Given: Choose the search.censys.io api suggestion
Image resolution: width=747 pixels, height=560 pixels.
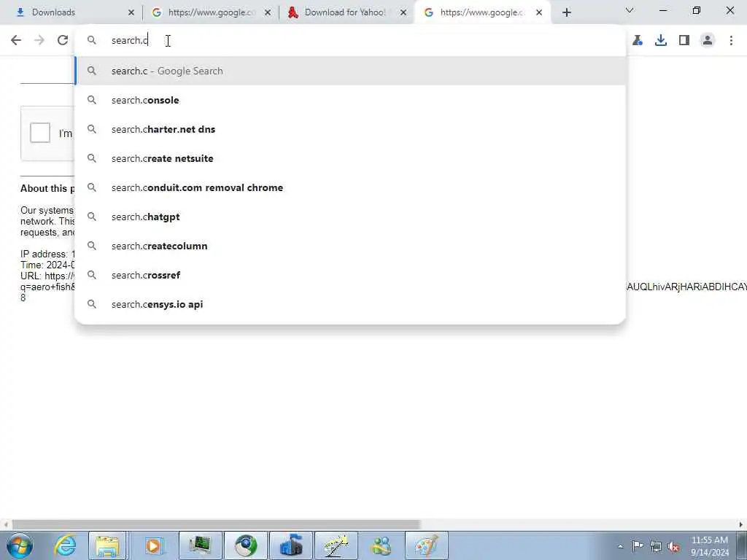Looking at the screenshot, I should click(350, 304).
